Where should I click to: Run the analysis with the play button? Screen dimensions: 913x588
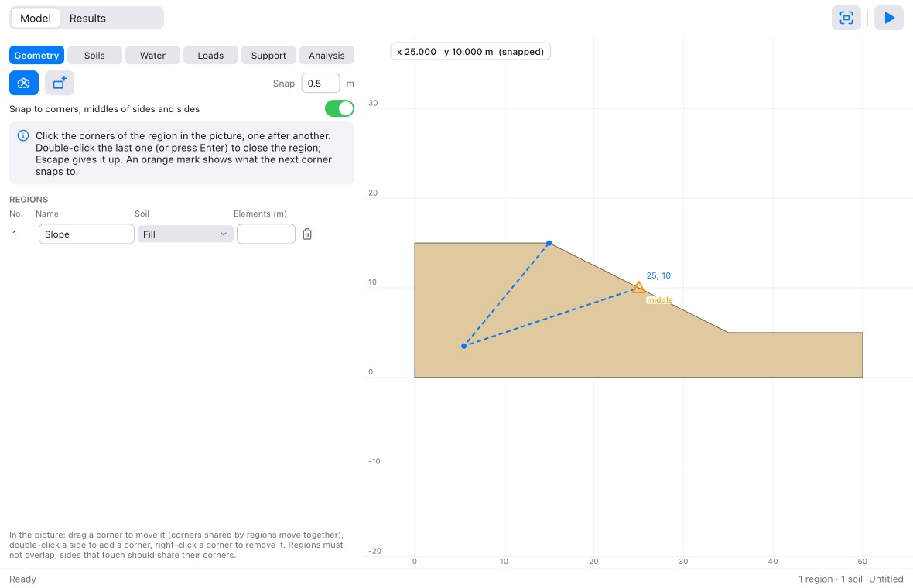tap(889, 18)
